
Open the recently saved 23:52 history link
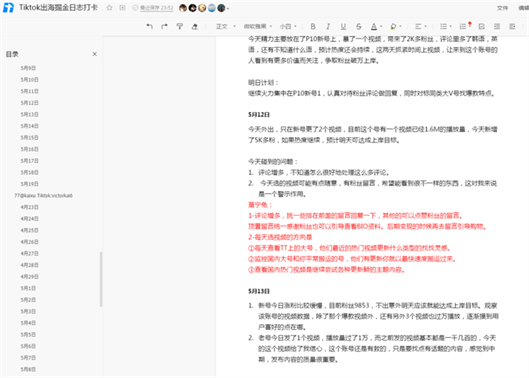157,8
